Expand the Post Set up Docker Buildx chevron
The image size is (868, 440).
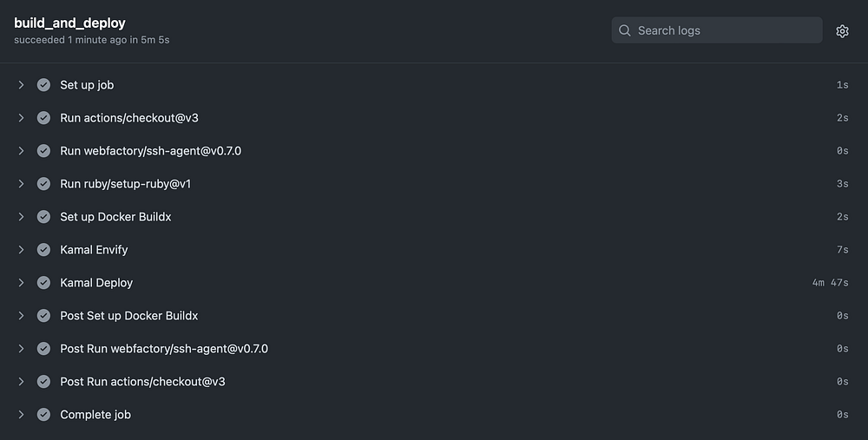coord(22,316)
